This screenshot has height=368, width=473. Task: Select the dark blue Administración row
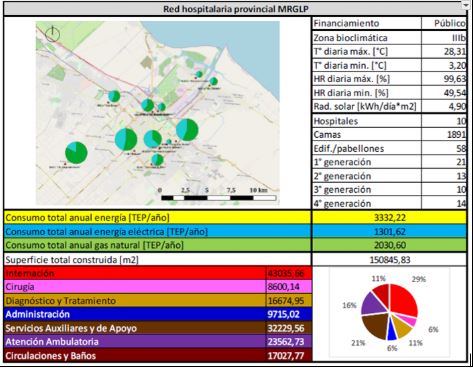158,314
